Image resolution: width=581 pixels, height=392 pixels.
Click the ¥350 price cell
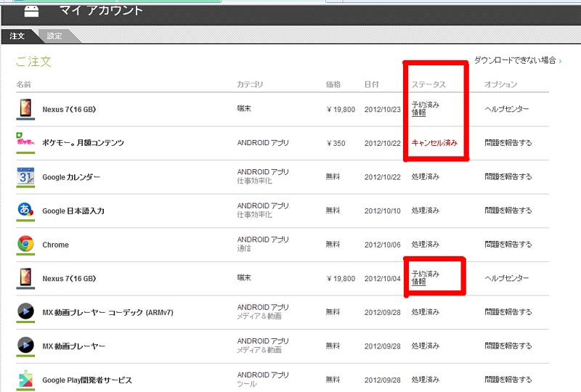tap(336, 143)
